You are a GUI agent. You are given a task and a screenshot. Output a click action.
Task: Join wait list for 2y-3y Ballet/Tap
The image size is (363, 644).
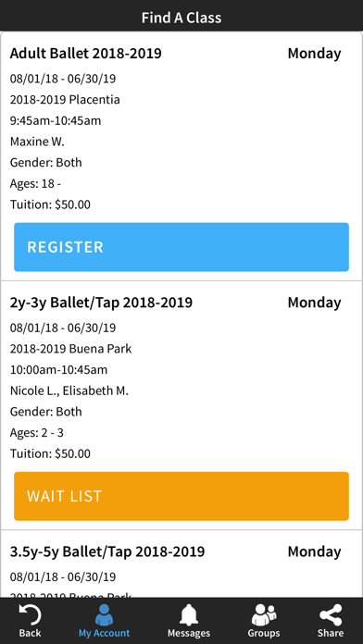click(181, 496)
